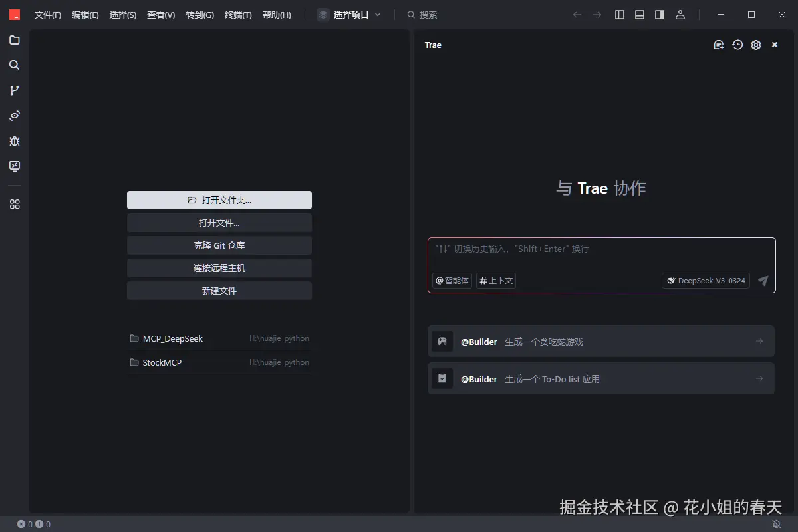Click the snake game suggestion gamepad icon
Image resolution: width=798 pixels, height=532 pixels.
pyautogui.click(x=442, y=341)
